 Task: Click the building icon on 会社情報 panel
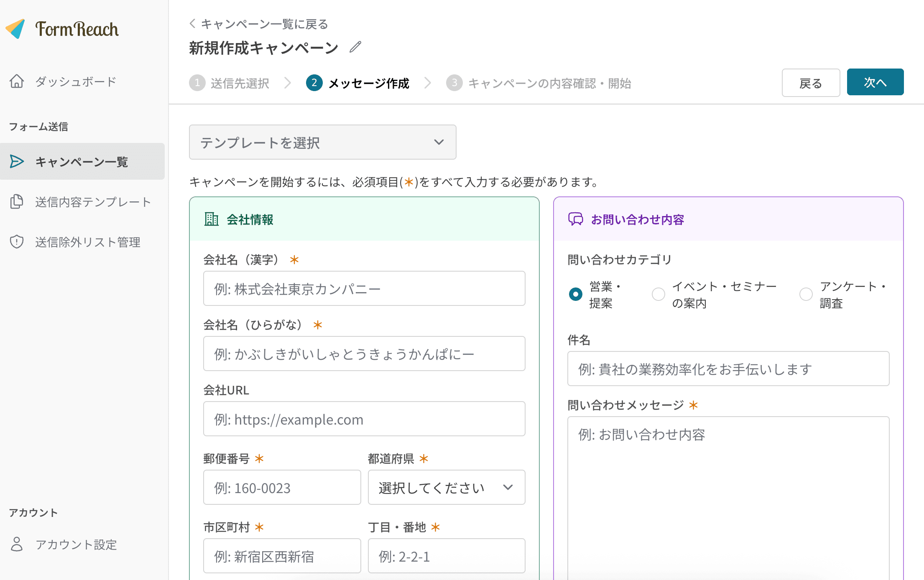point(211,219)
